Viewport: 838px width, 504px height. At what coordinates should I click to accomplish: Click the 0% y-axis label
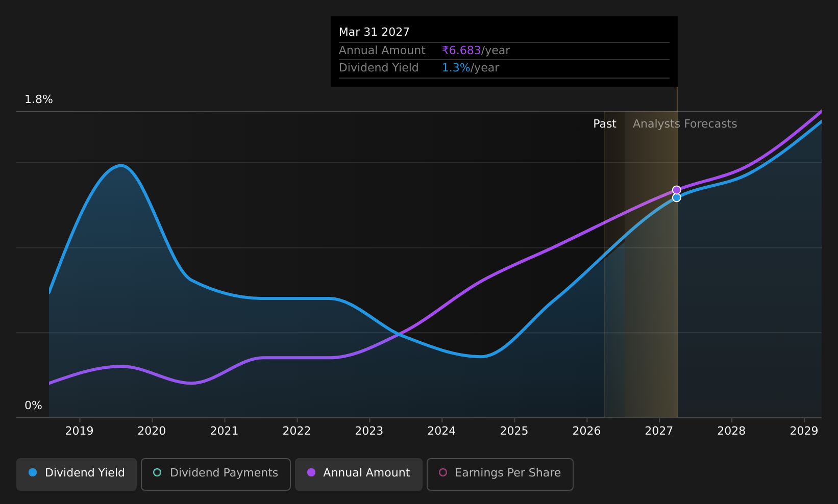[33, 406]
